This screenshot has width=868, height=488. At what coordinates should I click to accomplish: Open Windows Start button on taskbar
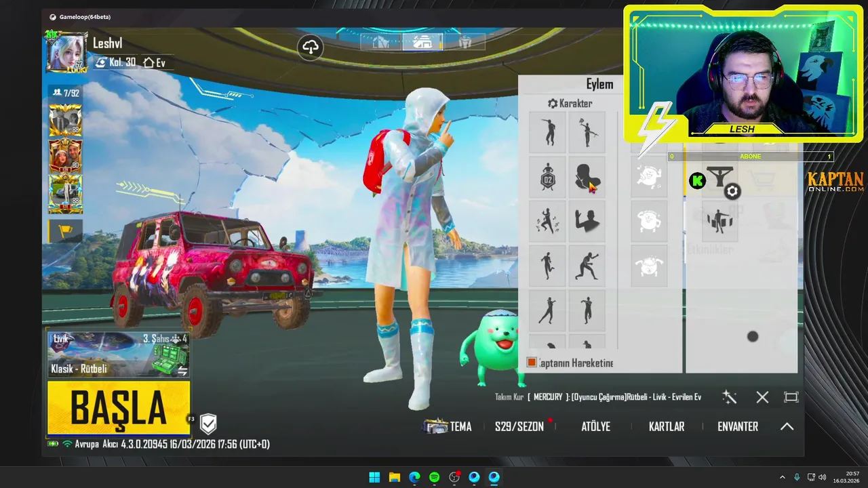[x=374, y=477]
